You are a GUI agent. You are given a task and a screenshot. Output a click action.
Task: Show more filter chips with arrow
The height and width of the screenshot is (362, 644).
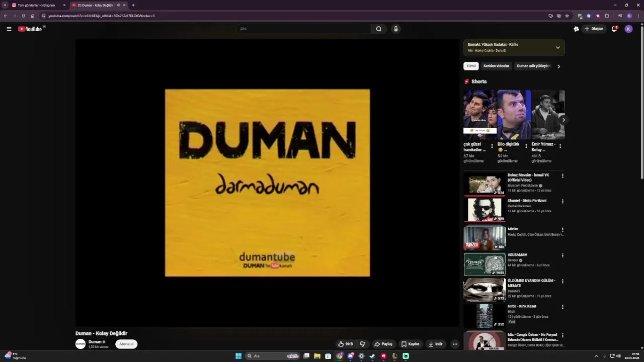click(x=558, y=66)
